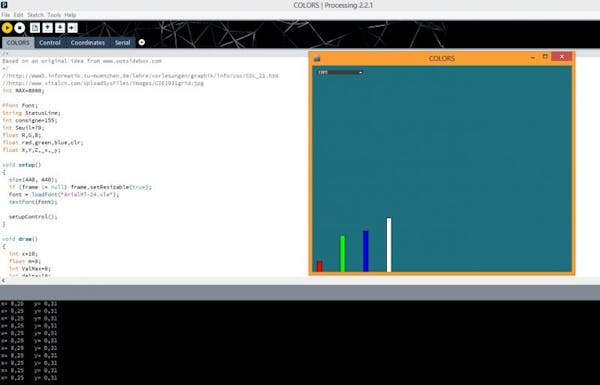This screenshot has width=600, height=385.
Task: Click the COLORS window title bar icon
Action: (x=317, y=59)
